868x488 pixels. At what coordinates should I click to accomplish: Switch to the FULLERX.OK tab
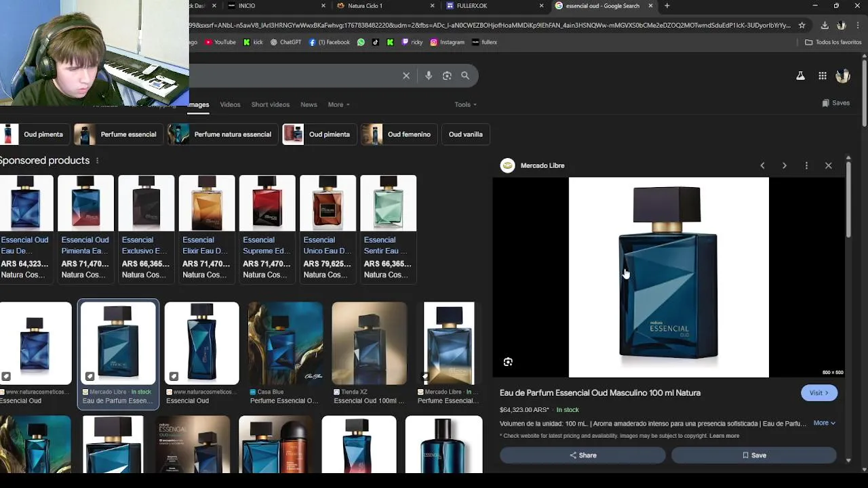(x=495, y=5)
